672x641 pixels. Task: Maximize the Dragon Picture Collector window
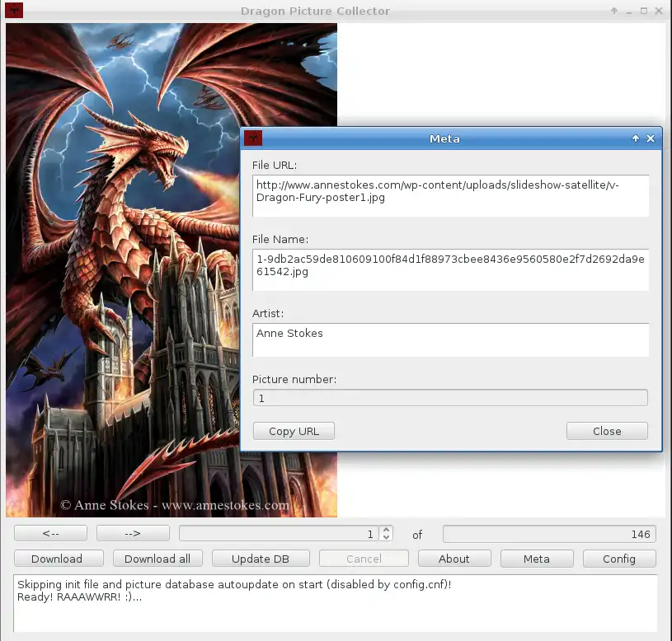coord(644,11)
